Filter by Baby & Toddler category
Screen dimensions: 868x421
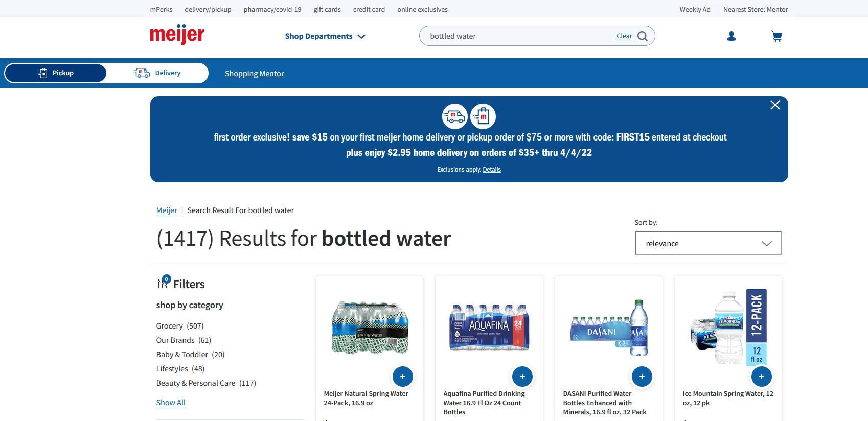click(191, 355)
